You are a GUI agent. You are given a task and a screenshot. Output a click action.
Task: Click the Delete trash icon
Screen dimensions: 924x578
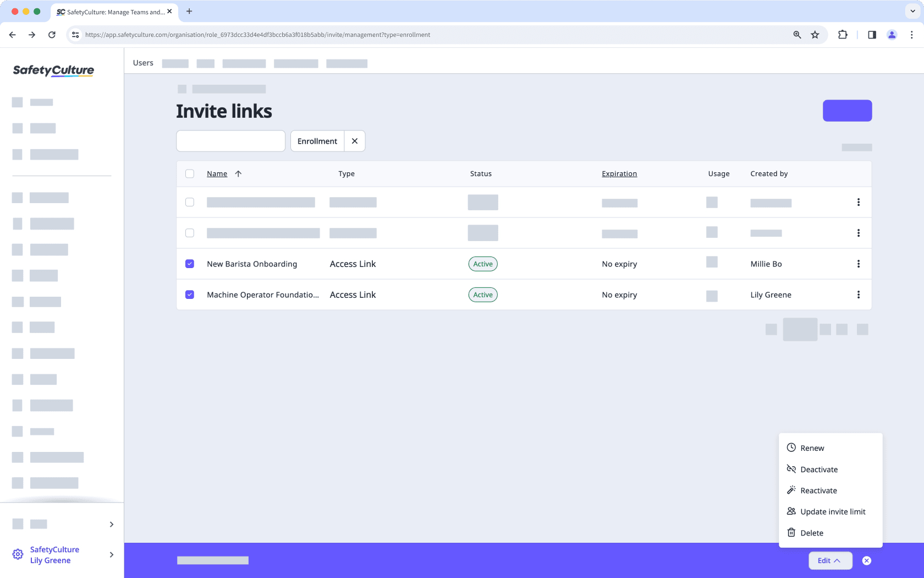[x=791, y=533]
